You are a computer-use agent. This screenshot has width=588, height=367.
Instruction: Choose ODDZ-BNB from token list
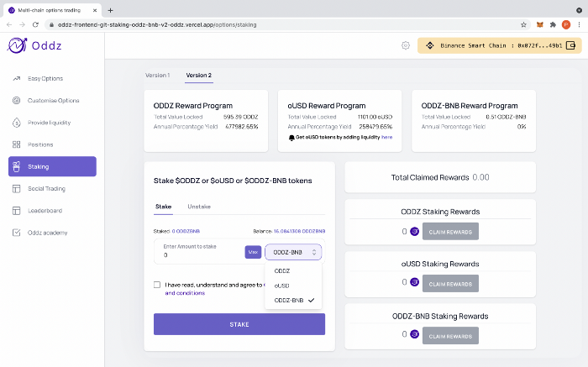[293, 301]
